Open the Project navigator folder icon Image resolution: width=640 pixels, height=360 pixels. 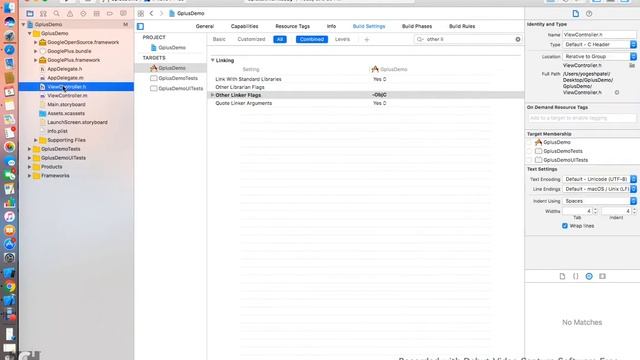pyautogui.click(x=30, y=13)
